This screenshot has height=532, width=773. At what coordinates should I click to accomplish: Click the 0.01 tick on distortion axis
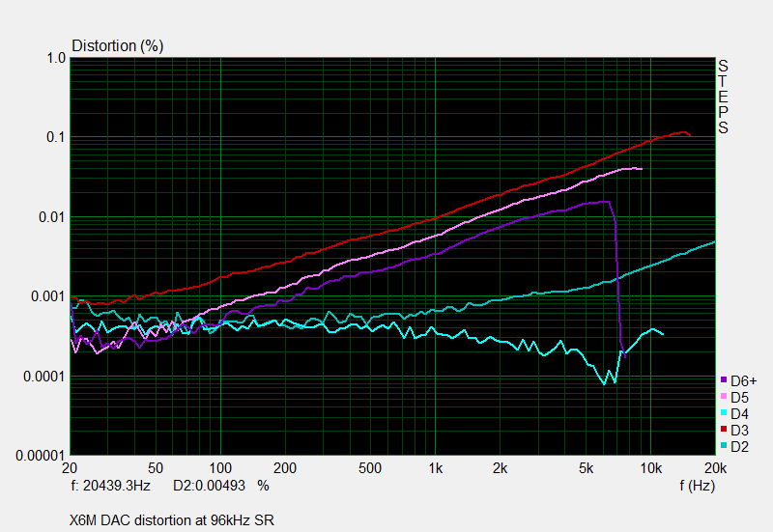(x=52, y=216)
